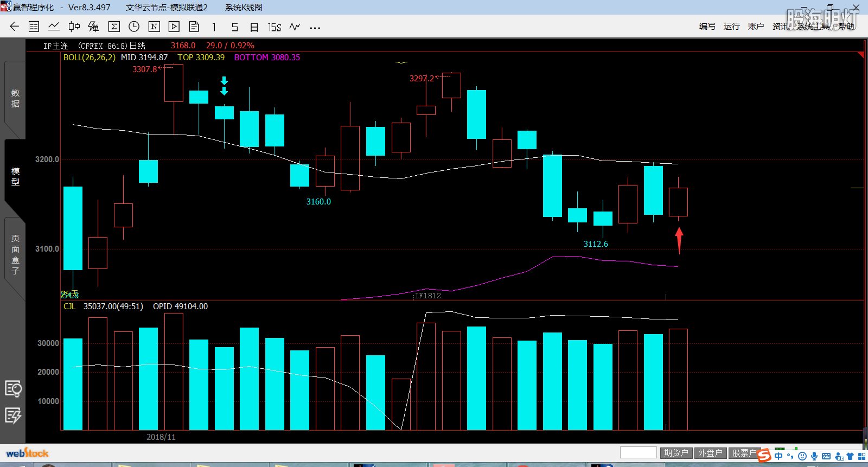Open the 系统工具 menu
Screen dimensions: 868x467
pos(813,26)
